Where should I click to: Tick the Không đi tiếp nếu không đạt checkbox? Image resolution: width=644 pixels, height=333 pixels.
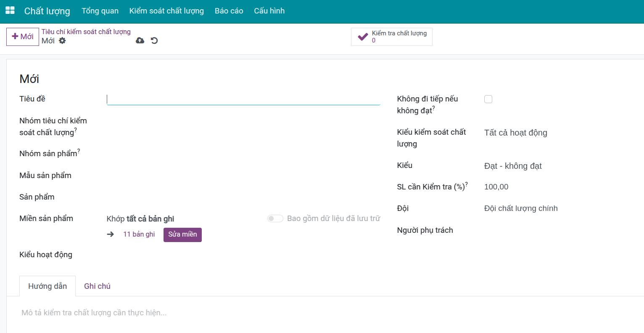[x=488, y=99]
